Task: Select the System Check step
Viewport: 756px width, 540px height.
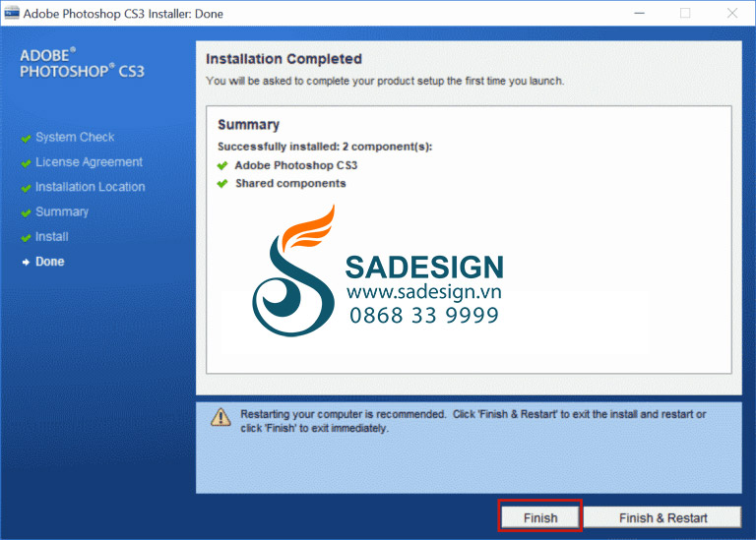Action: pyautogui.click(x=75, y=138)
